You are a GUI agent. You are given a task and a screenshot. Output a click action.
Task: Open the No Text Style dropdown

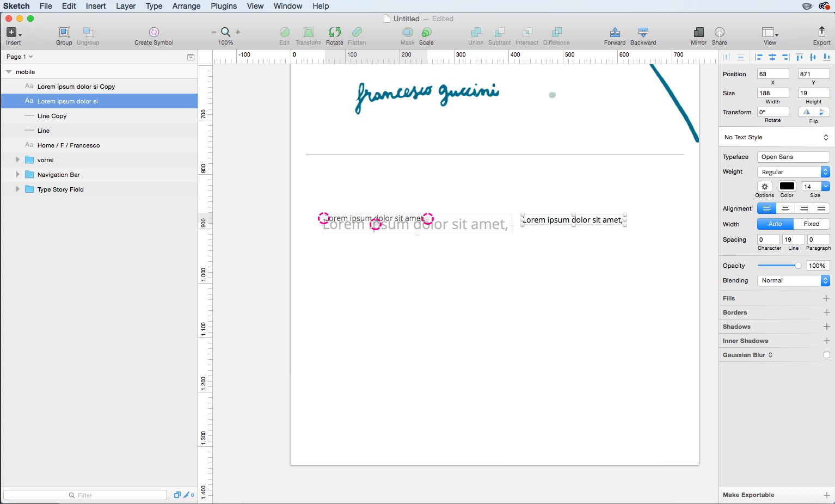[x=775, y=137]
